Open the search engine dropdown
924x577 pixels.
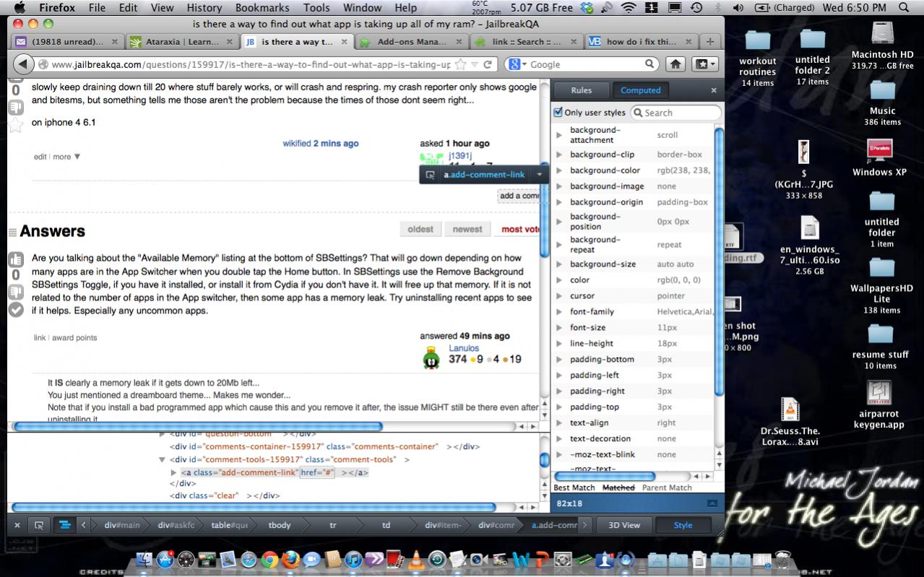[518, 64]
